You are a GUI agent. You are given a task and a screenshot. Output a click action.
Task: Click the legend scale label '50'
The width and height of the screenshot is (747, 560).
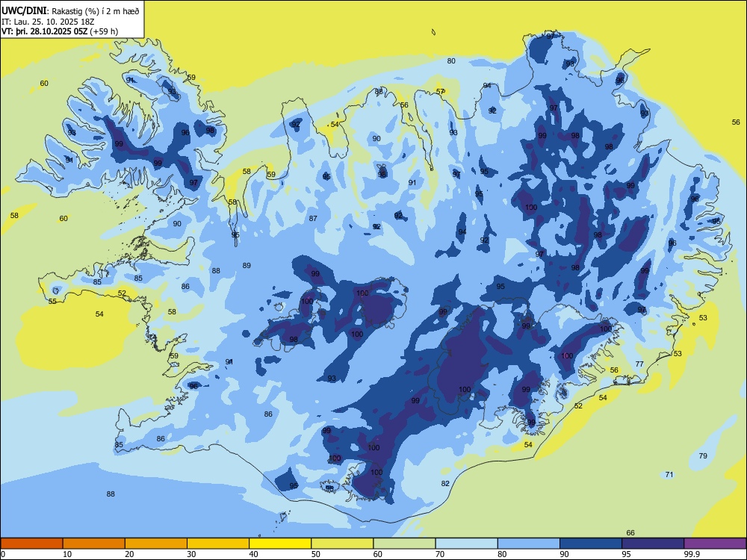click(x=316, y=554)
